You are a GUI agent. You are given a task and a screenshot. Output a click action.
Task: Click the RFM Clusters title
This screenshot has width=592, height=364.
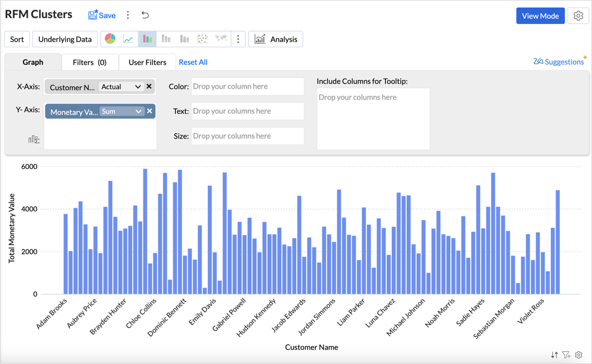tap(38, 15)
